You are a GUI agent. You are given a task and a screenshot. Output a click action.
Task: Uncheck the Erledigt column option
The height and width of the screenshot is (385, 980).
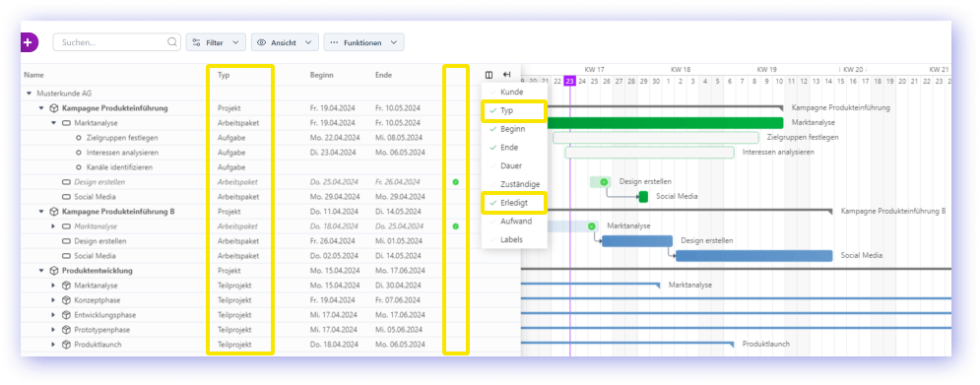[514, 203]
